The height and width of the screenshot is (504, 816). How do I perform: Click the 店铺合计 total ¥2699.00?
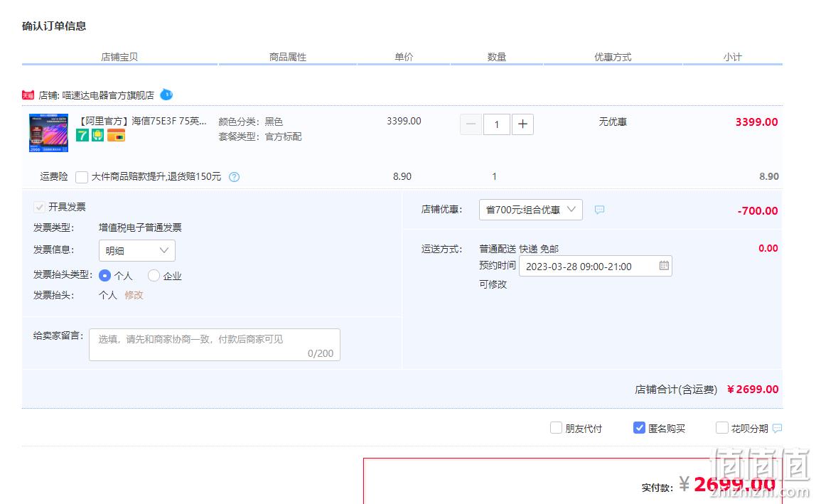(753, 389)
